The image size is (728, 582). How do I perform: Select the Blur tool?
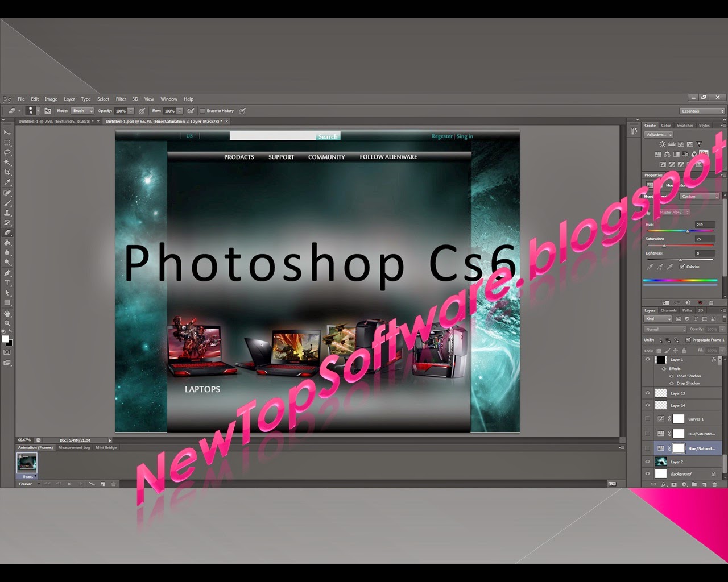[7, 252]
